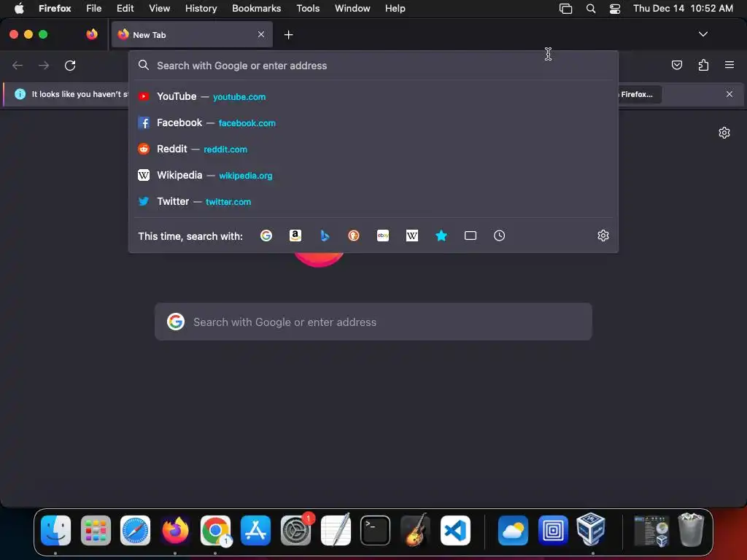Viewport: 747px width, 560px height.
Task: Focus the New Tab page Google search box
Action: pos(373,322)
